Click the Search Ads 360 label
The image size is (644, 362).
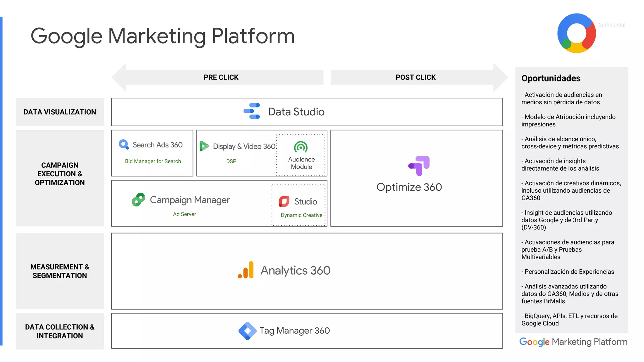pos(158,145)
